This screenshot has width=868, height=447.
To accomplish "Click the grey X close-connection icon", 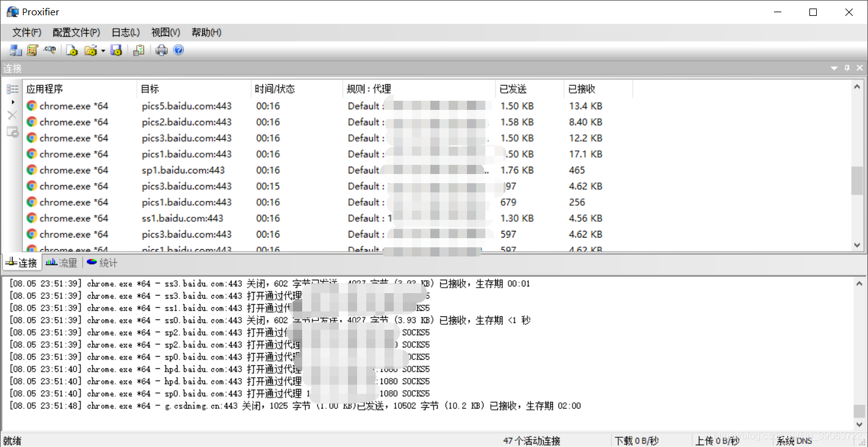I will pos(12,115).
